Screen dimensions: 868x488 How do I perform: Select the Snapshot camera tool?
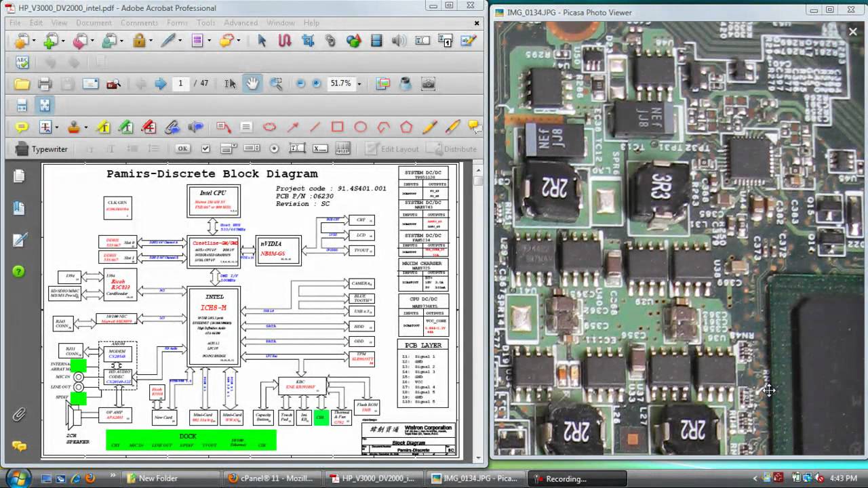pyautogui.click(x=428, y=84)
